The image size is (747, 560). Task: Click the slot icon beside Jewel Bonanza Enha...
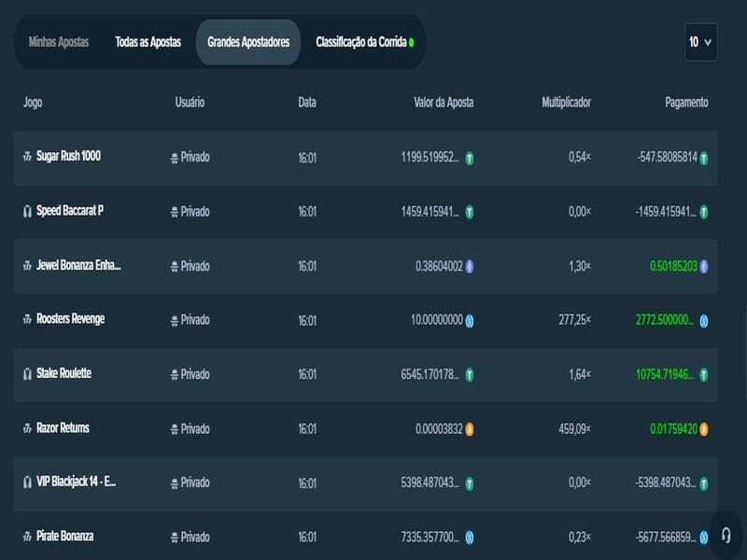(x=27, y=265)
